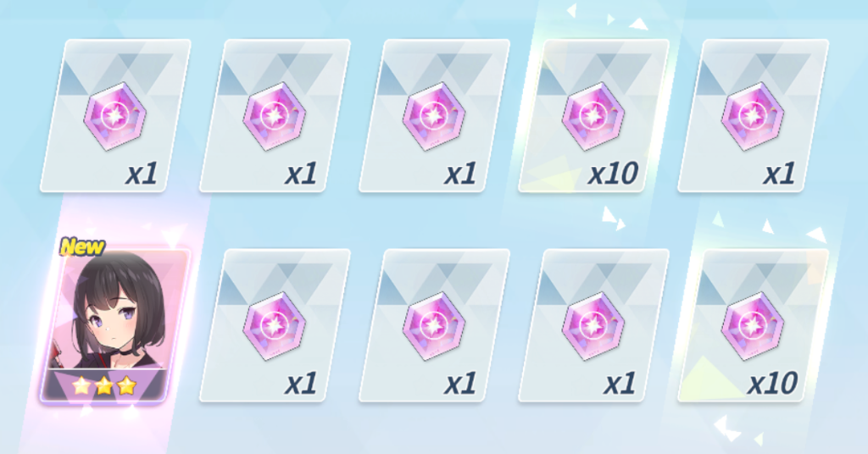
Task: Click the three-star rating on the character card
Action: click(104, 385)
